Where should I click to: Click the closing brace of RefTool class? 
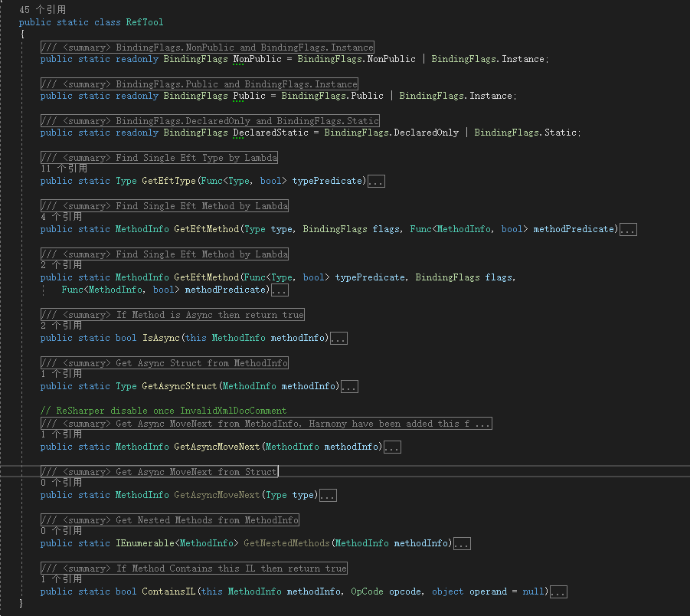click(x=21, y=603)
